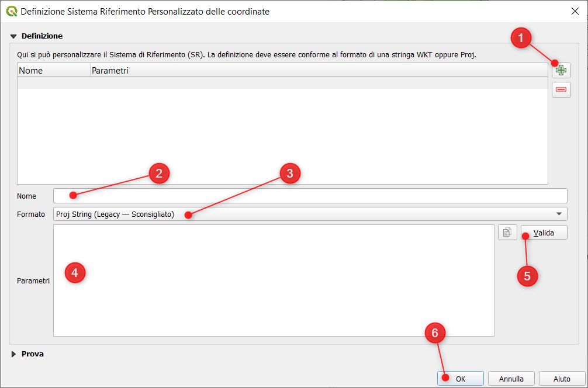Click the Nome column header in the table
Image resolution: width=588 pixels, height=388 pixels.
click(x=53, y=71)
